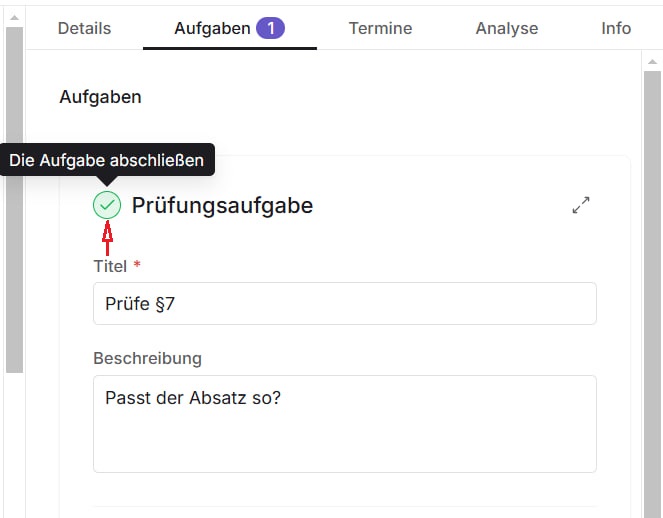Click the Prüfungsaufgabe heading text
The width and height of the screenshot is (663, 518).
pyautogui.click(x=222, y=205)
